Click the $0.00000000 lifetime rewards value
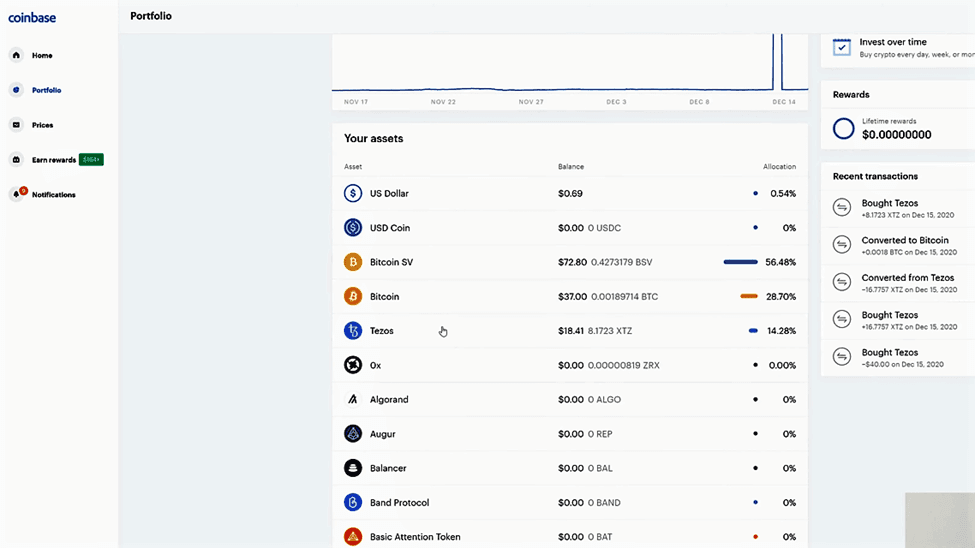This screenshot has width=975, height=548. pos(896,134)
